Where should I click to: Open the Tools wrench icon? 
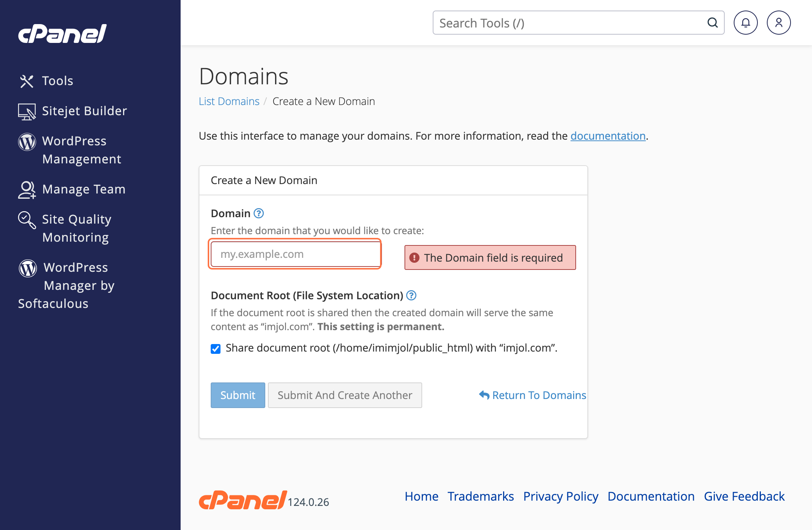click(x=27, y=81)
